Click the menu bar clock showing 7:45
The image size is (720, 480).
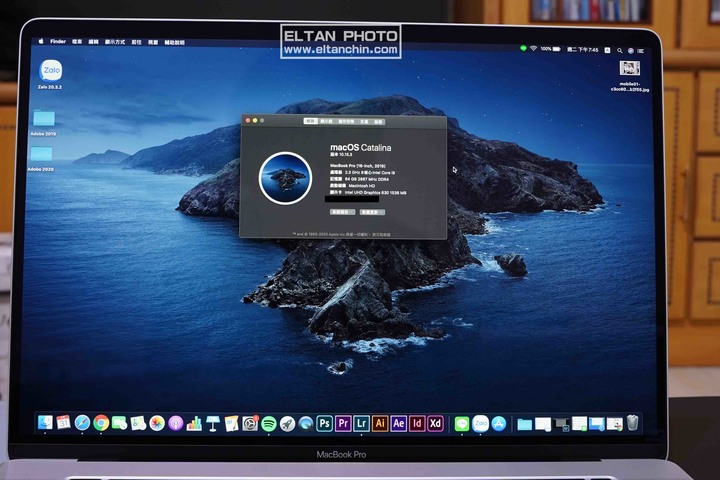tap(583, 50)
